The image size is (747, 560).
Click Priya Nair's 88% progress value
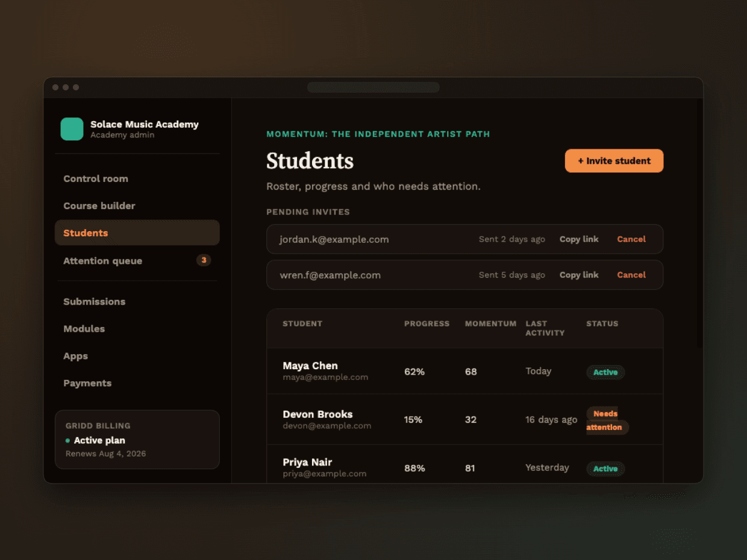[x=414, y=468]
